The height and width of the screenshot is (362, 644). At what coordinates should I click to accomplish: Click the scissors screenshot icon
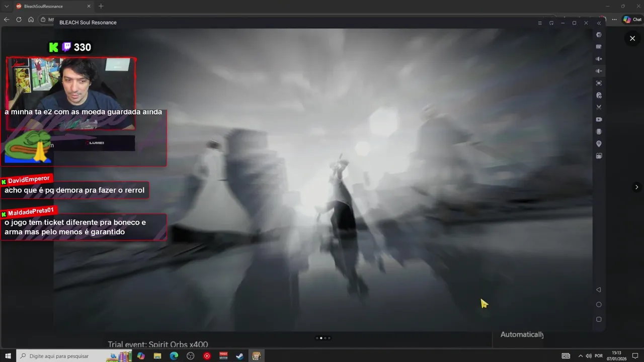point(599,107)
